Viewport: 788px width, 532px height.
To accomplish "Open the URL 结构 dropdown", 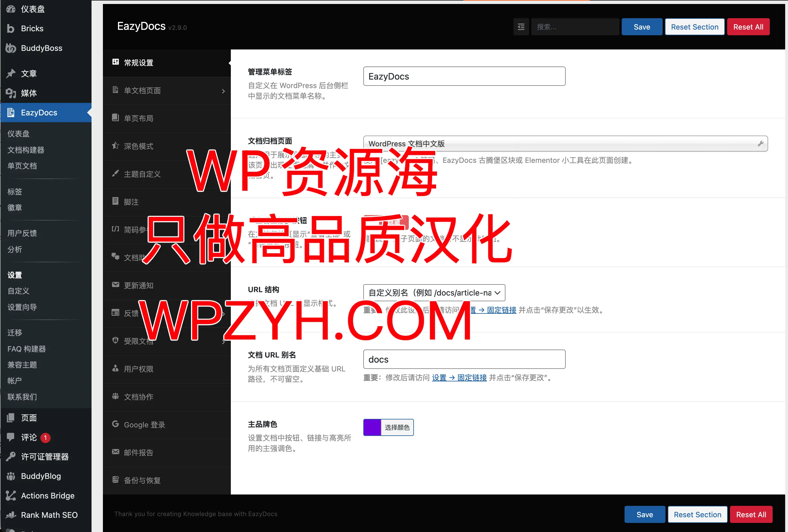I will 434,293.
